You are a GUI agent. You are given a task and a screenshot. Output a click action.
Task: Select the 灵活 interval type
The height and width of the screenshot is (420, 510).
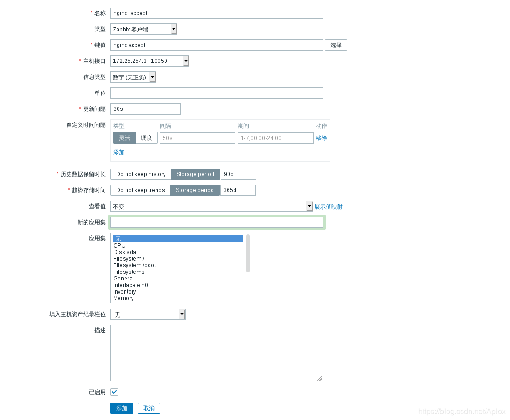pos(124,138)
